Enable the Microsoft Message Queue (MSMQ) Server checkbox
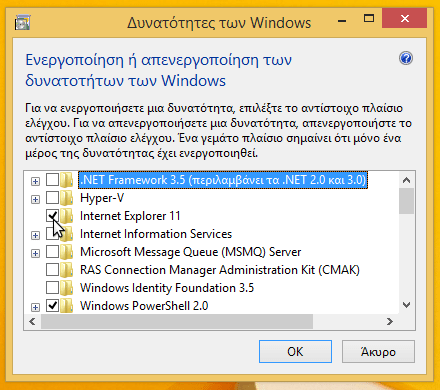This screenshot has width=440, height=390. coord(52,252)
